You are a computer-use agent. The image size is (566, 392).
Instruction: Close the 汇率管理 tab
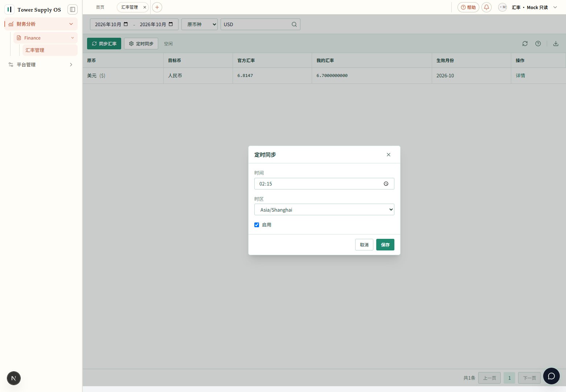pos(144,7)
